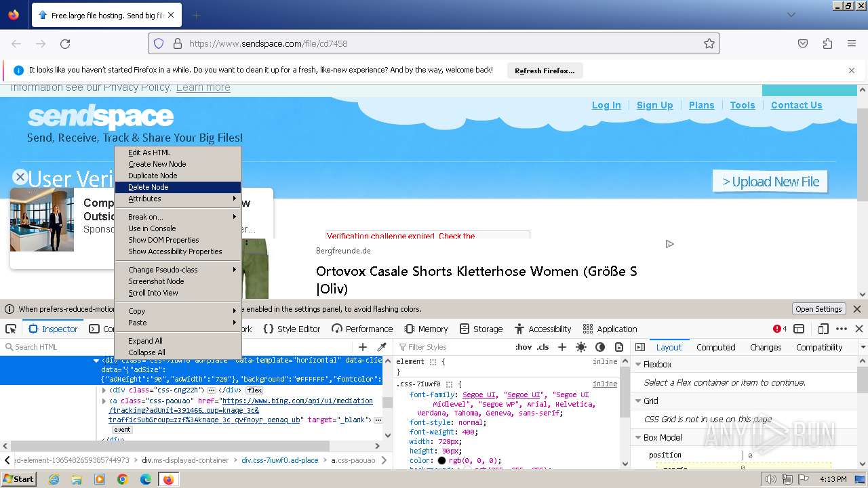Open the Accessibility tab
Viewport: 868px width, 488px height.
pos(542,329)
